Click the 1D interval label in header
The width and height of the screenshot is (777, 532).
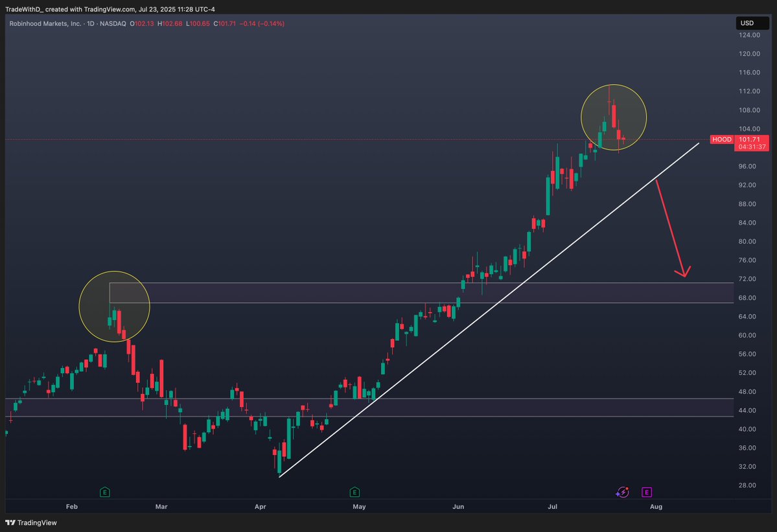[91, 23]
